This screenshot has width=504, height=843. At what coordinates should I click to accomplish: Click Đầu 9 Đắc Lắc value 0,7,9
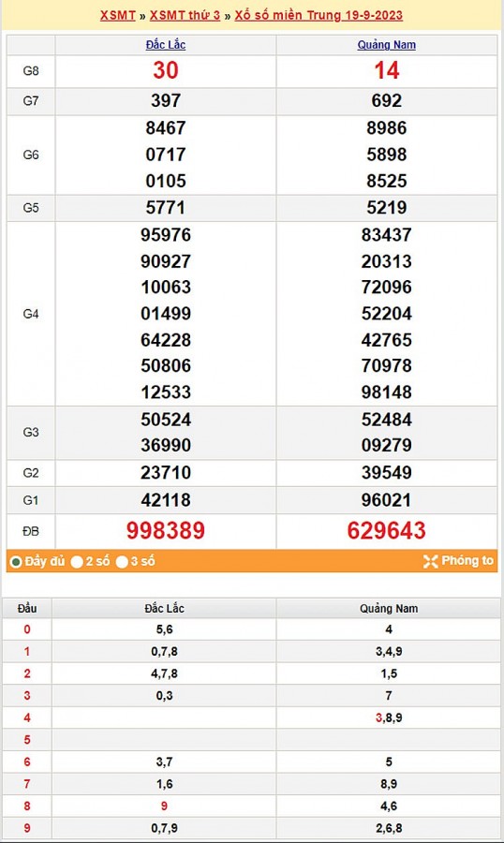click(165, 828)
